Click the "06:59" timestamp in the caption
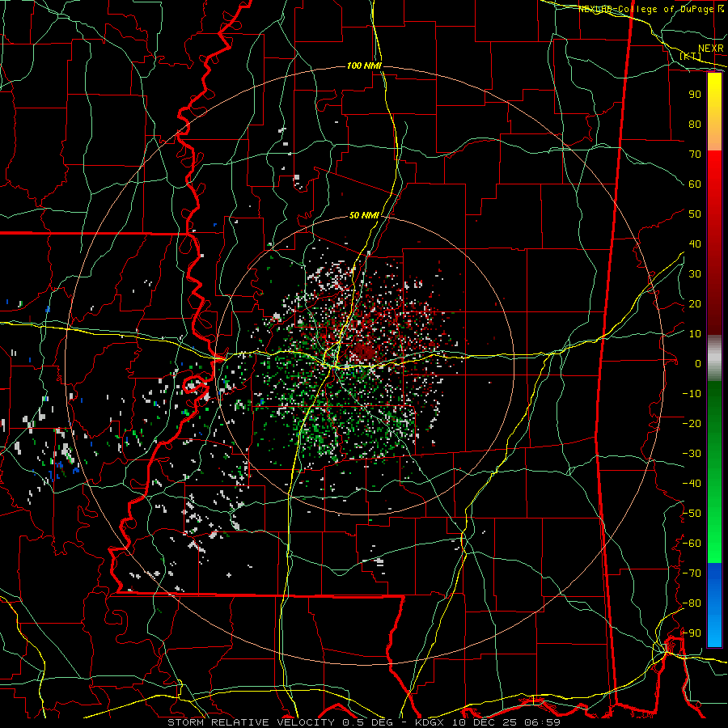The image size is (728, 728). pos(543,722)
